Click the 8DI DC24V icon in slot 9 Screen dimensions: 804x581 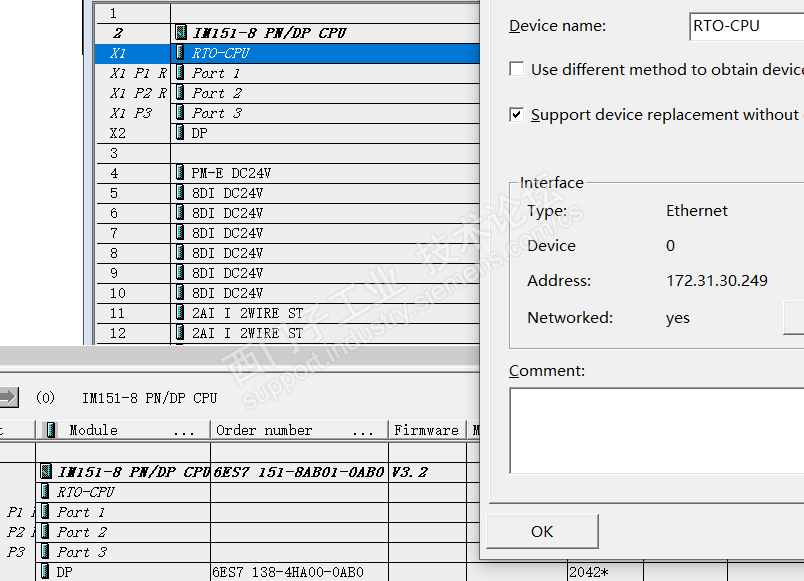[180, 273]
